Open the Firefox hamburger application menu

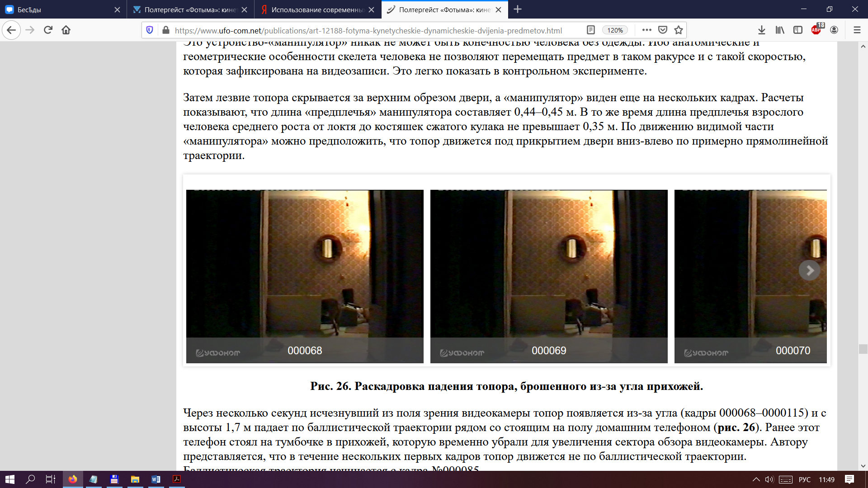857,30
